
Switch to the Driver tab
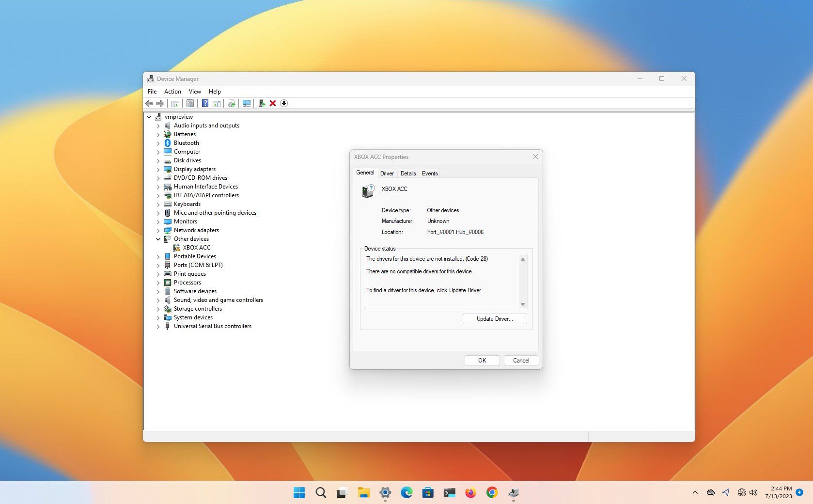coord(387,173)
